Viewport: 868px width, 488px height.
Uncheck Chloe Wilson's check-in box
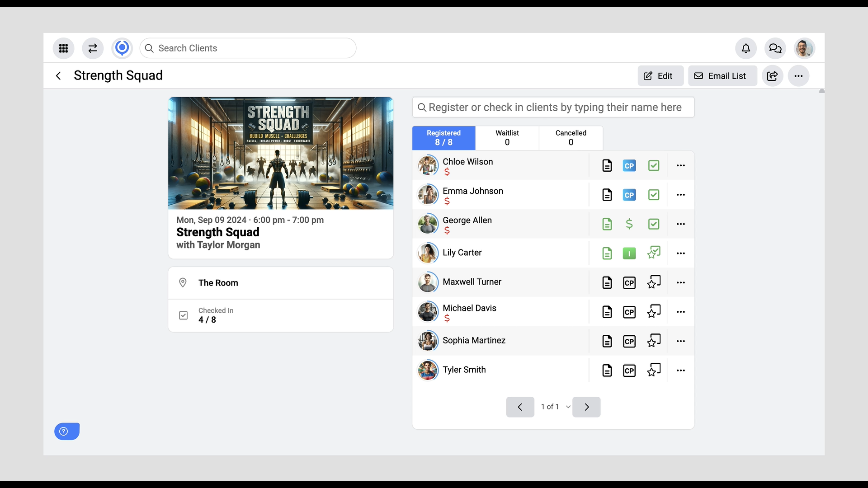654,166
